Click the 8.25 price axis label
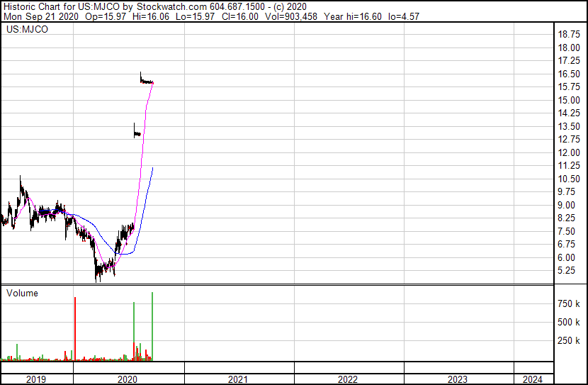Image resolution: width=588 pixels, height=385 pixels. pyautogui.click(x=566, y=218)
